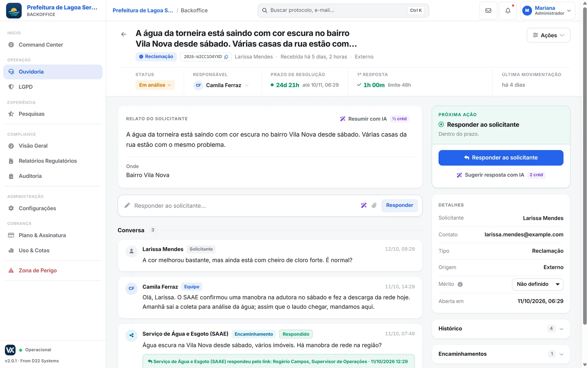
Task: Click Resumir com IA
Action: (374, 119)
